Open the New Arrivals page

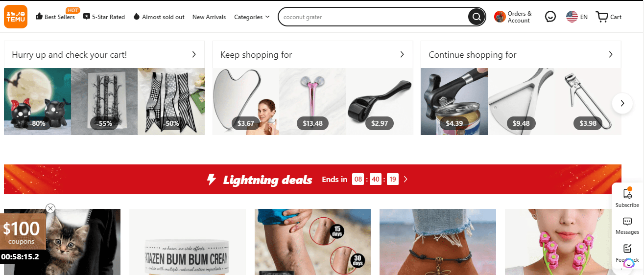pyautogui.click(x=209, y=17)
